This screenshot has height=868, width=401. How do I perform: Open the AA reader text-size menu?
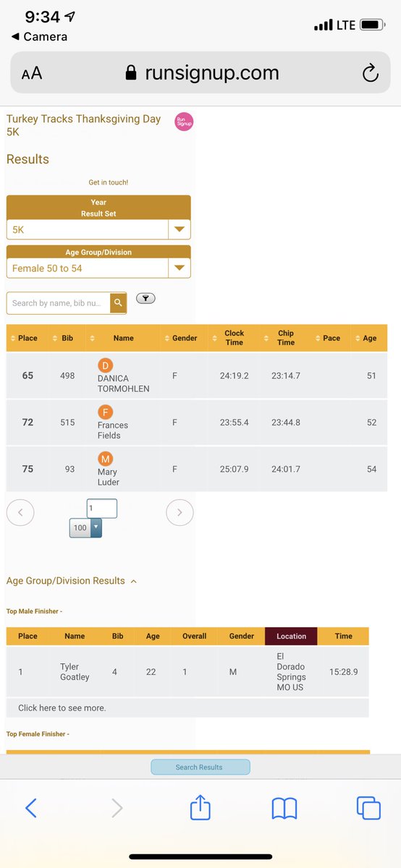[32, 73]
